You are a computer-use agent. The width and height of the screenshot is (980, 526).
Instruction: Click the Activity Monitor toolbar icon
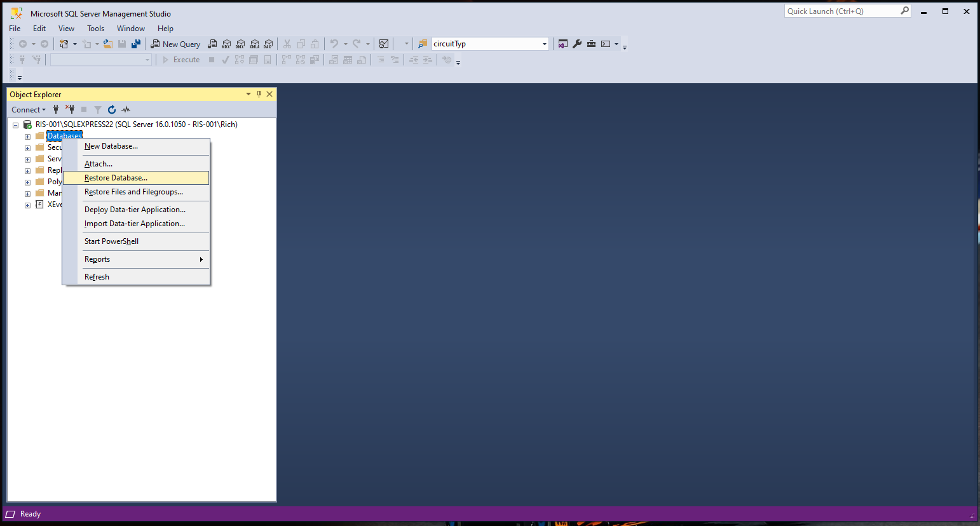pos(384,44)
